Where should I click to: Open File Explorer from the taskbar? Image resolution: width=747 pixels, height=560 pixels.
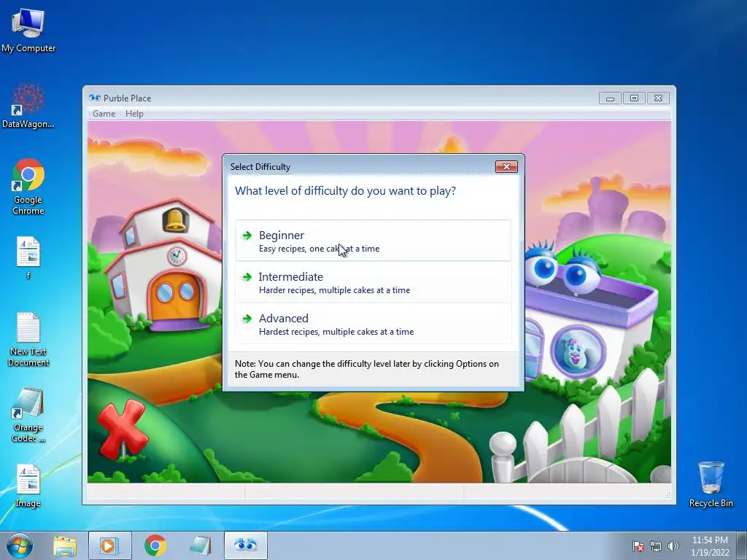[x=65, y=545]
